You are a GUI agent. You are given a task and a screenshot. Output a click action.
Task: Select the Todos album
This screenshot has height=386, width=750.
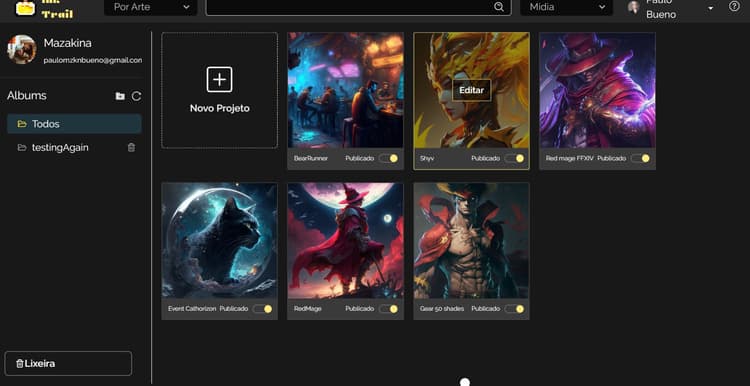74,124
